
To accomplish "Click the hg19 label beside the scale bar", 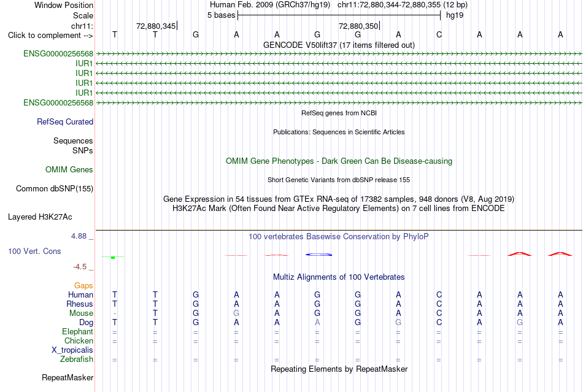I will click(x=455, y=15).
